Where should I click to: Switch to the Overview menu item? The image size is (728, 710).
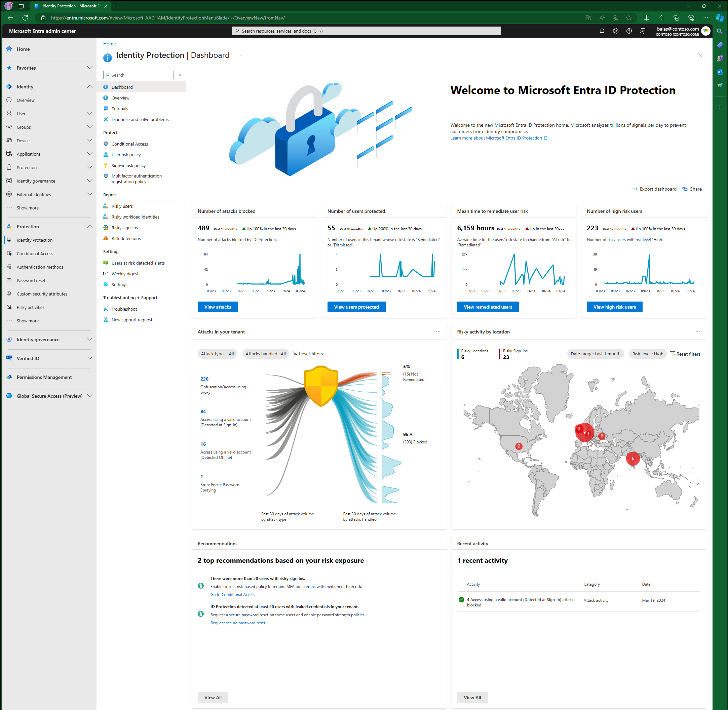[x=120, y=98]
